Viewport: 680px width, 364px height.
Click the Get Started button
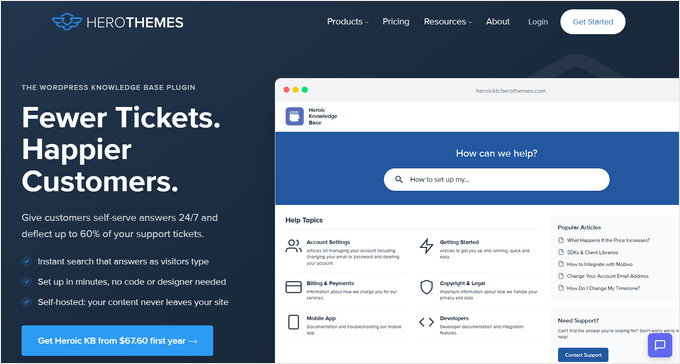coord(592,22)
